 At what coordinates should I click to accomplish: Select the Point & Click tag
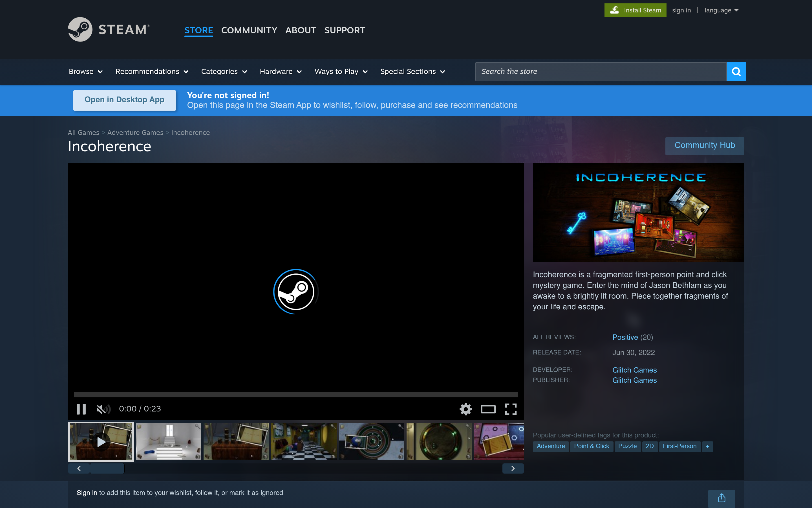pyautogui.click(x=592, y=446)
